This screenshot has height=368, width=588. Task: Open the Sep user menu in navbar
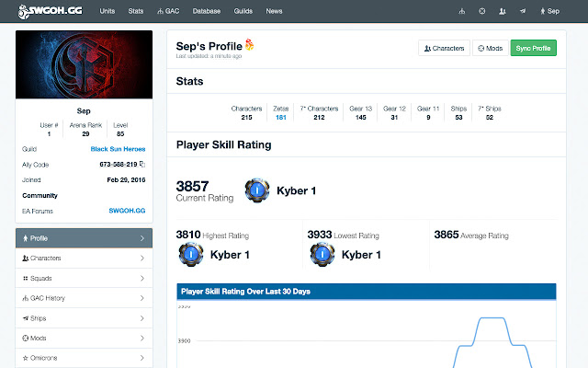549,11
